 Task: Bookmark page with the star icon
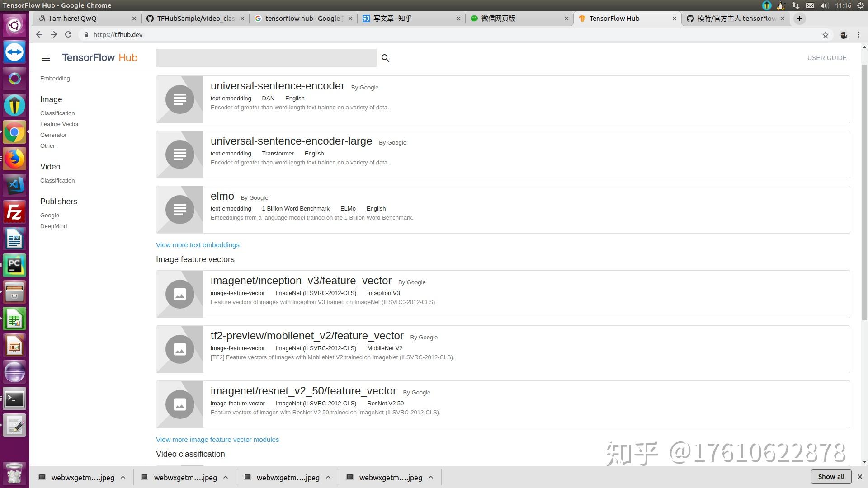(825, 35)
